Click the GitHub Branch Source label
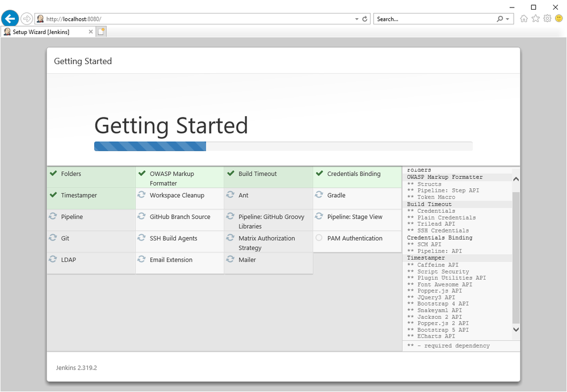The height and width of the screenshot is (392, 567). (x=180, y=217)
